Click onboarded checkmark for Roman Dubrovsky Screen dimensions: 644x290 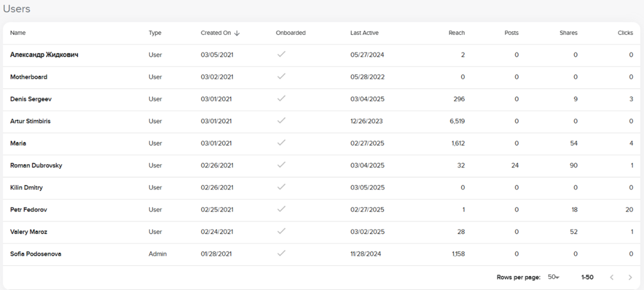pyautogui.click(x=281, y=165)
